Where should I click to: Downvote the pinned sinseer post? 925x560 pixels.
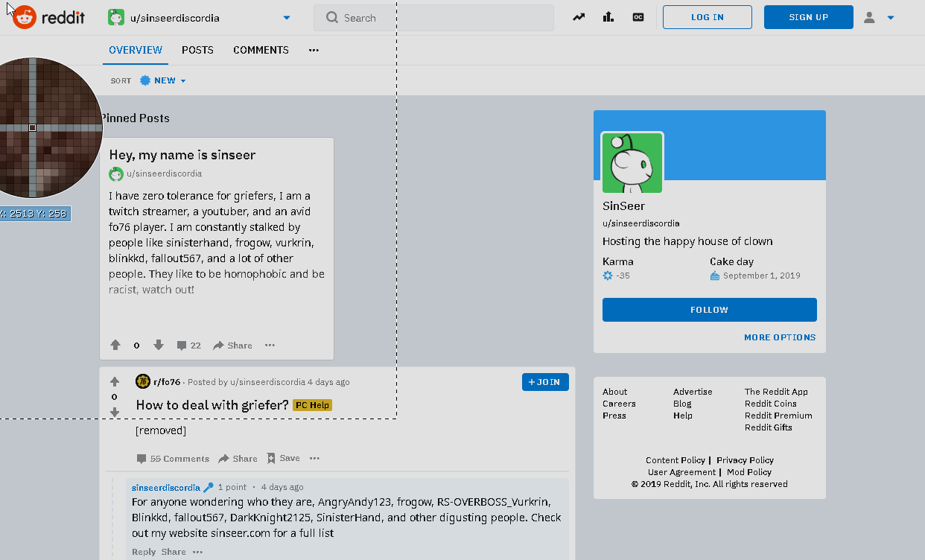[159, 345]
